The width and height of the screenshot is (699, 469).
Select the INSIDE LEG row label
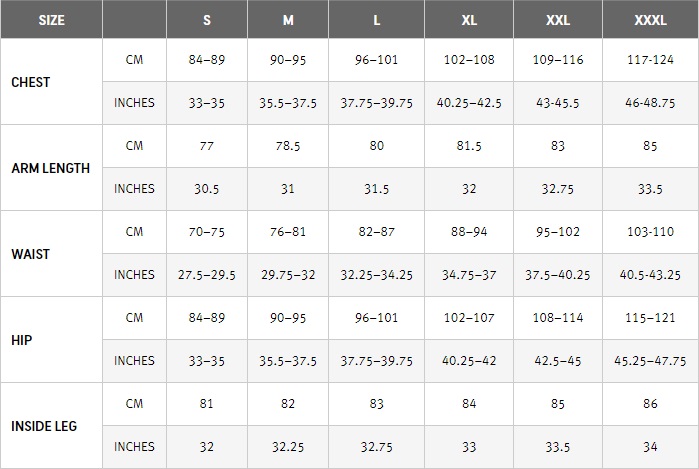[44, 426]
